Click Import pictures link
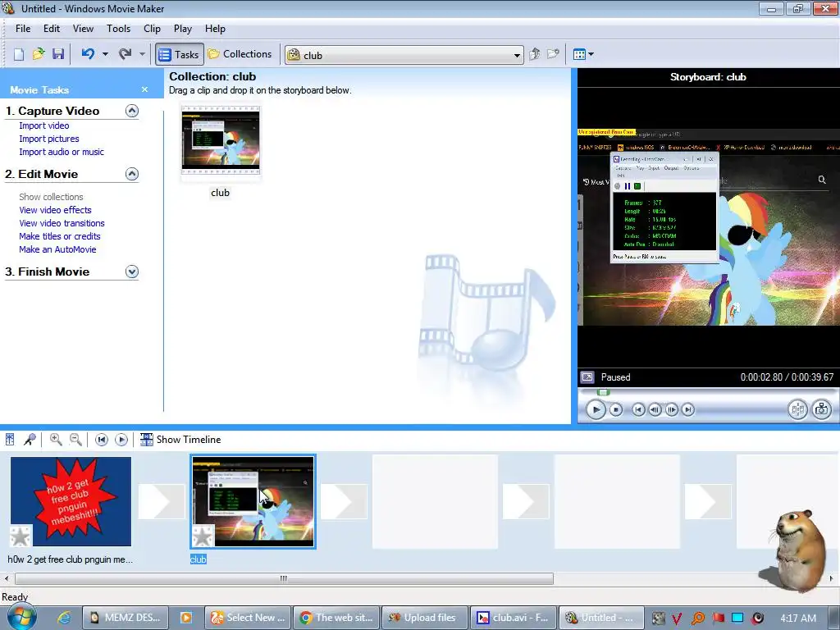840x630 pixels. (48, 139)
